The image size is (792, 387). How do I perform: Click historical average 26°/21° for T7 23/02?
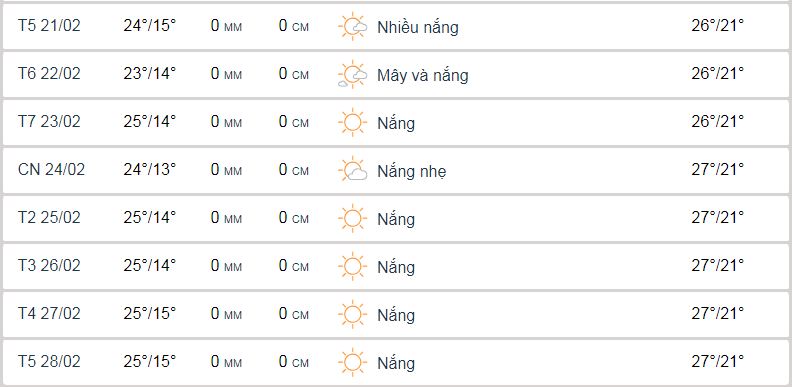pyautogui.click(x=717, y=121)
